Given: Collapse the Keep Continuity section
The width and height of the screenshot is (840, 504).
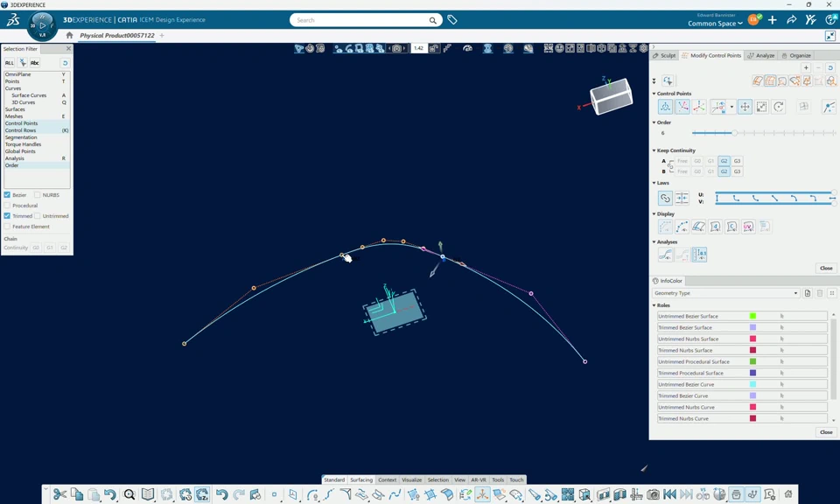Looking at the screenshot, I should [x=654, y=150].
